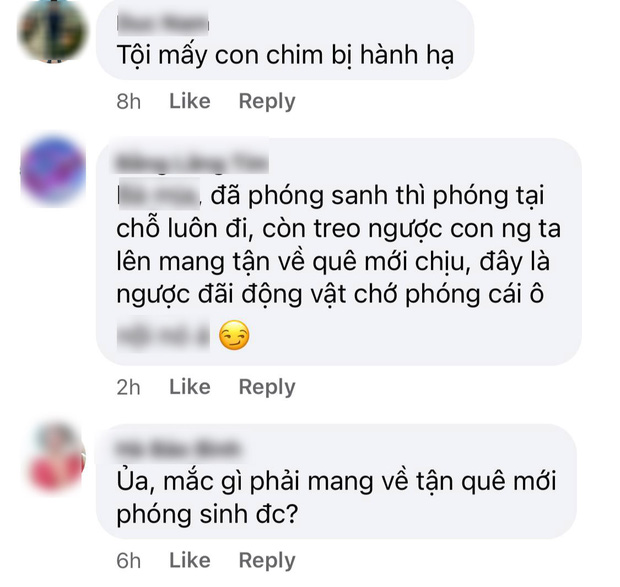Open the pink blurred profile avatar
620x587 pixels.
57,458
